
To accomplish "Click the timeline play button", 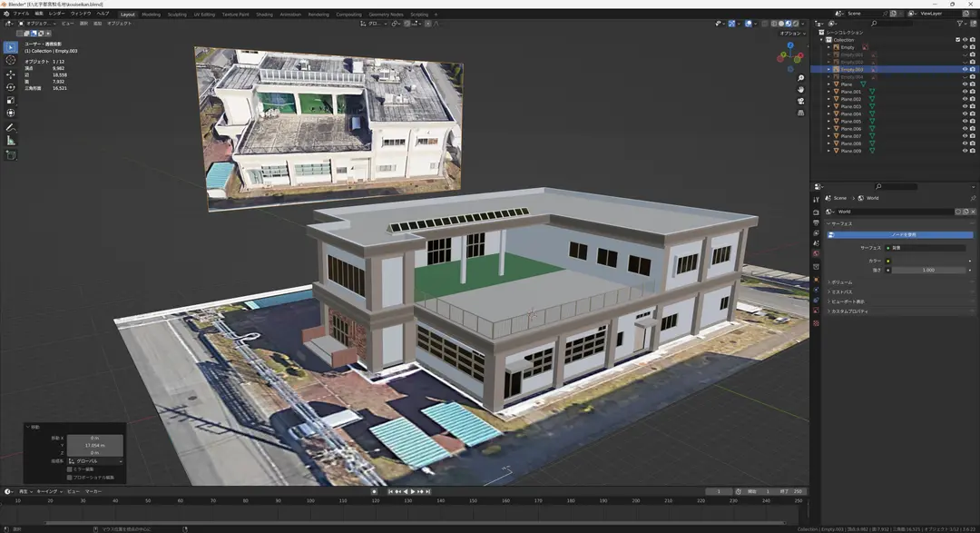I will 413,492.
